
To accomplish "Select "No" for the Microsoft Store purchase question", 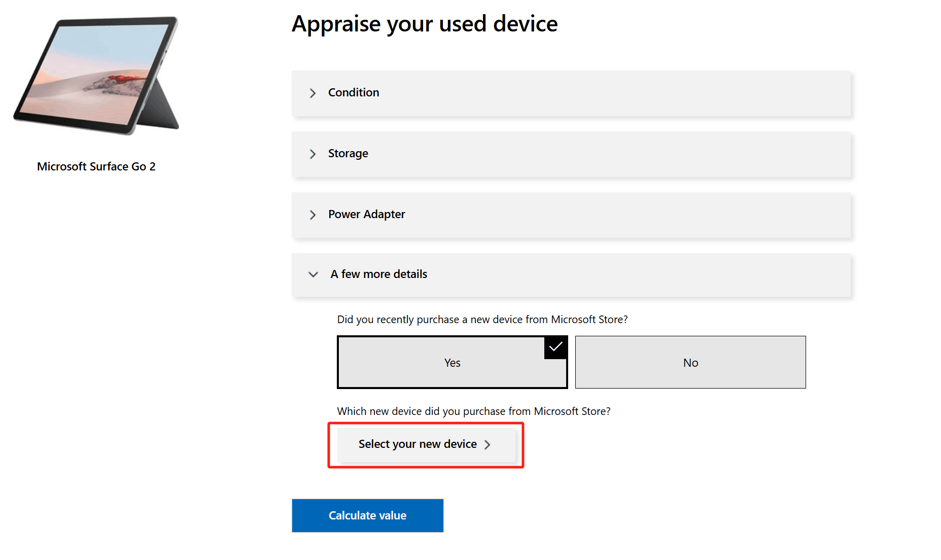I will (x=690, y=362).
